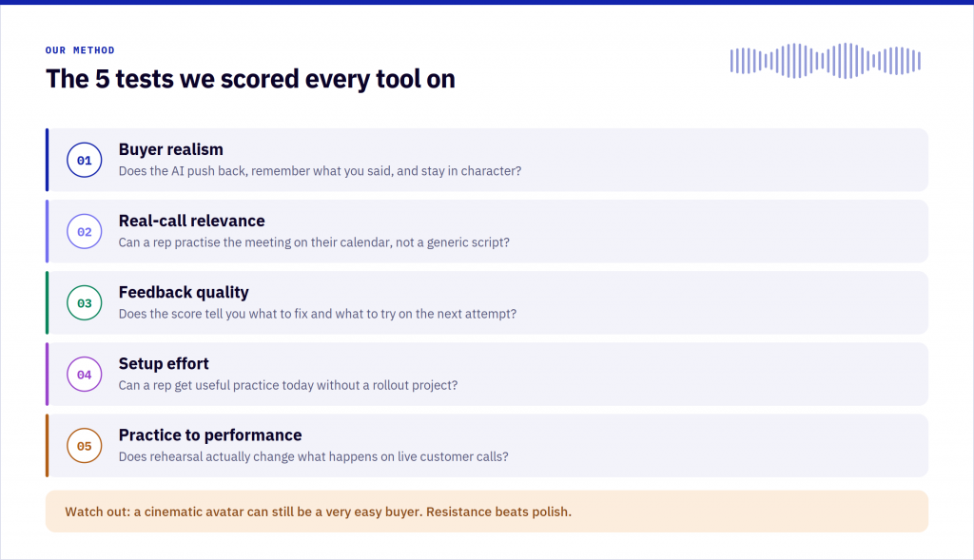The image size is (974, 560).
Task: Click the AI push back description text
Action: [320, 171]
